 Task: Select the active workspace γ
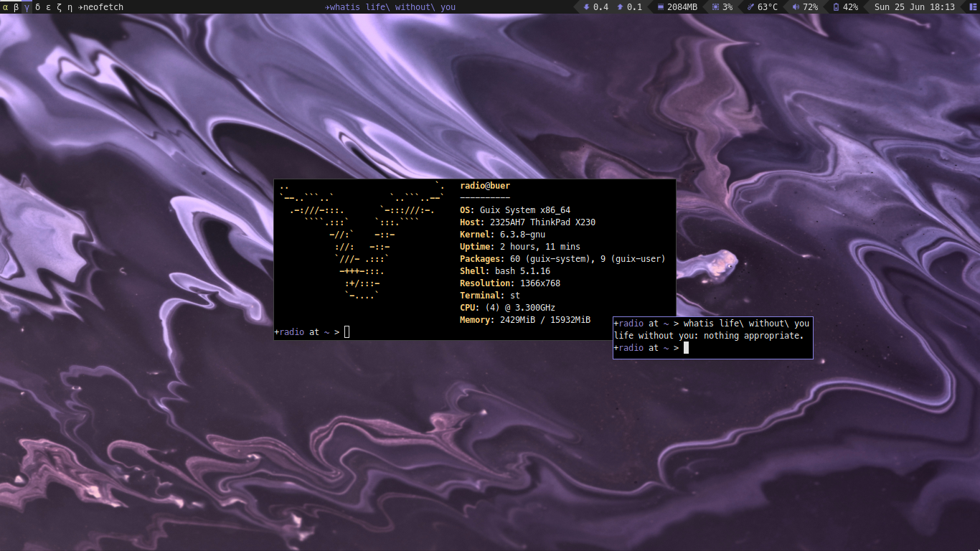coord(27,6)
